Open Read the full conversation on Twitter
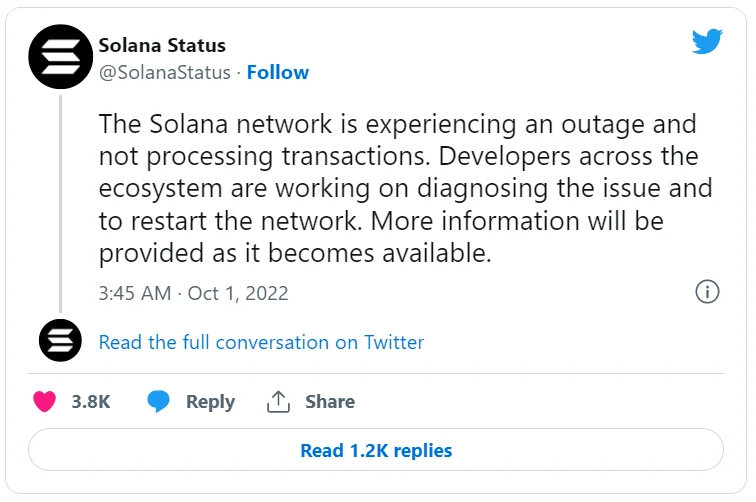 pos(261,343)
